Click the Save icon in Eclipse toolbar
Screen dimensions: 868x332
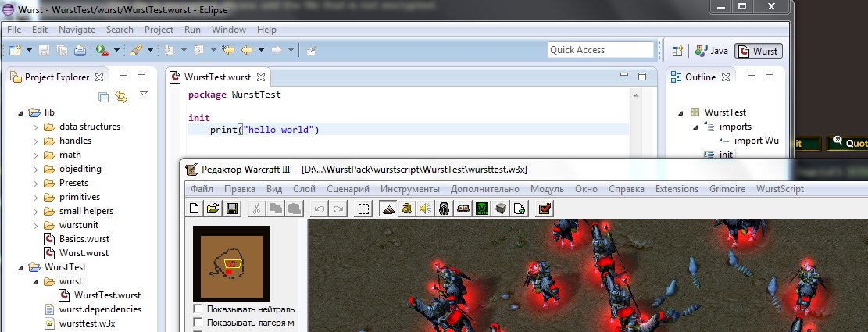pos(45,50)
